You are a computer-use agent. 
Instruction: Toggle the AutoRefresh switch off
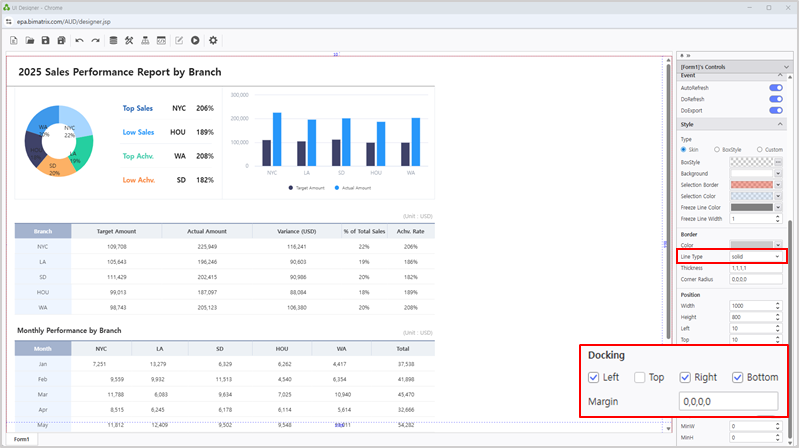coord(775,88)
